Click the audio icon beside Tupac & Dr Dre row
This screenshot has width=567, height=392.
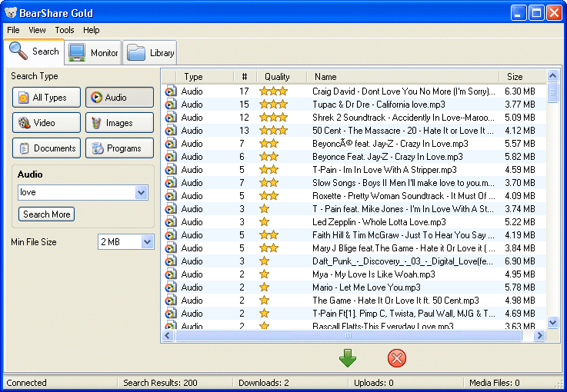tap(171, 105)
